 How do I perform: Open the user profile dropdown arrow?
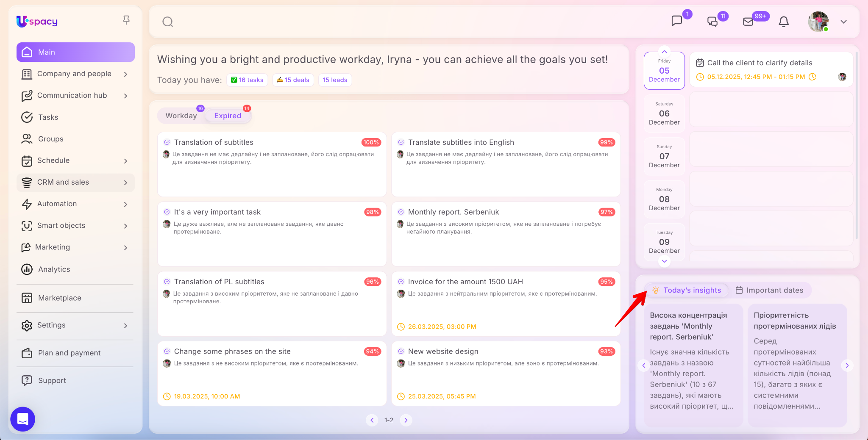843,22
